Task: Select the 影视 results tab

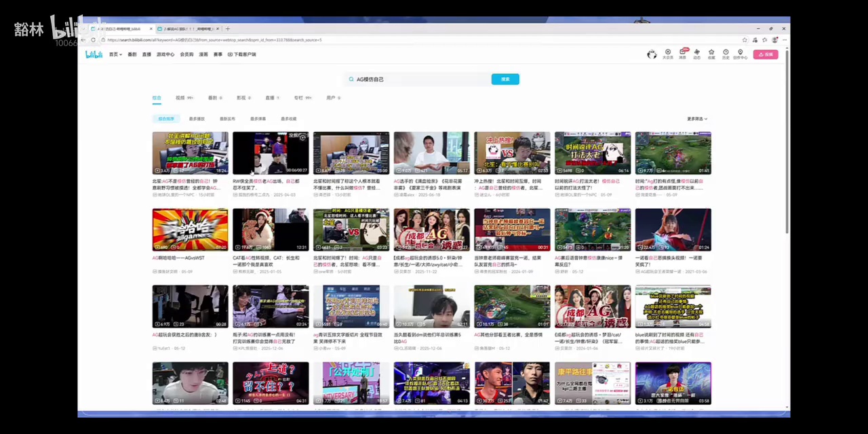Action: pos(243,98)
